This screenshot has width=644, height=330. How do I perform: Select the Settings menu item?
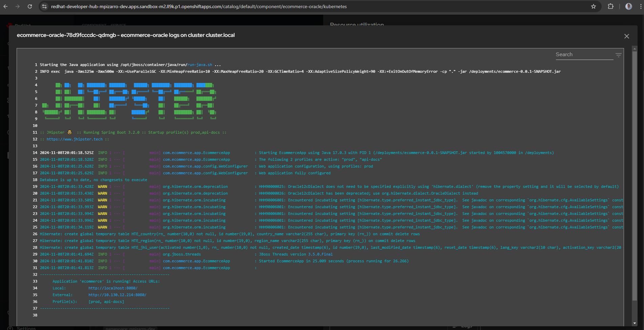point(26,328)
